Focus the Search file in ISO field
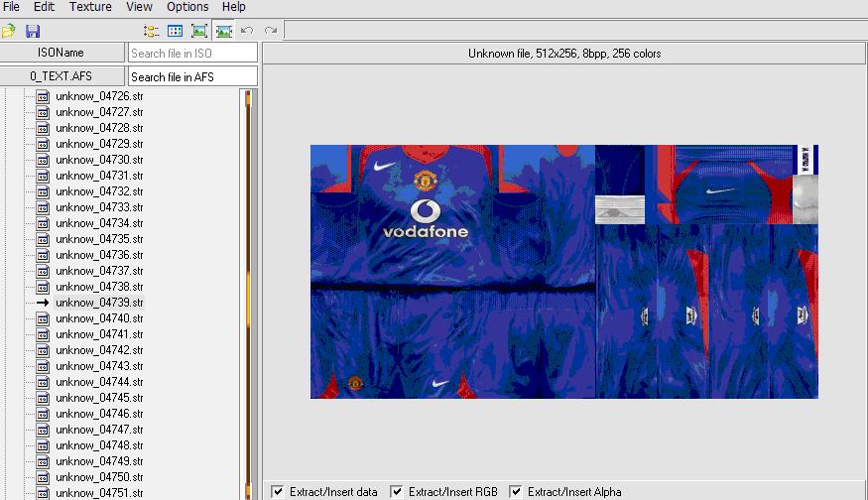The height and width of the screenshot is (500, 868). pos(192,54)
